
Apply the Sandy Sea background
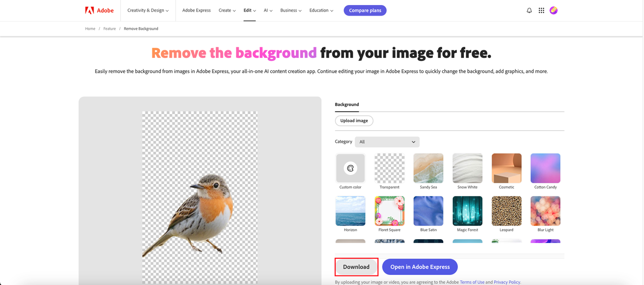tap(428, 168)
